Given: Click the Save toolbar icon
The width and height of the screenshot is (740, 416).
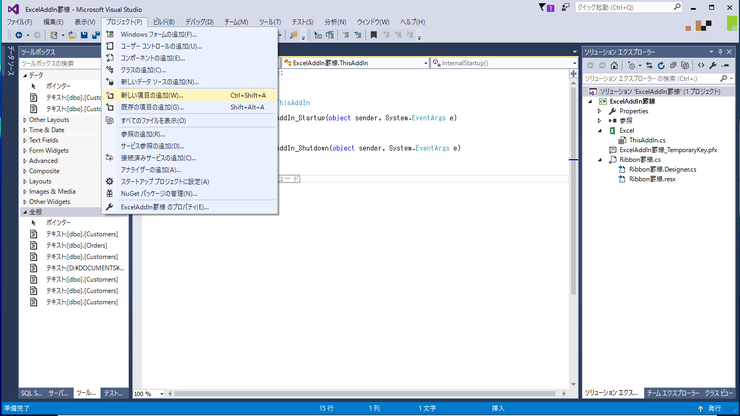Looking at the screenshot, I should tap(84, 35).
